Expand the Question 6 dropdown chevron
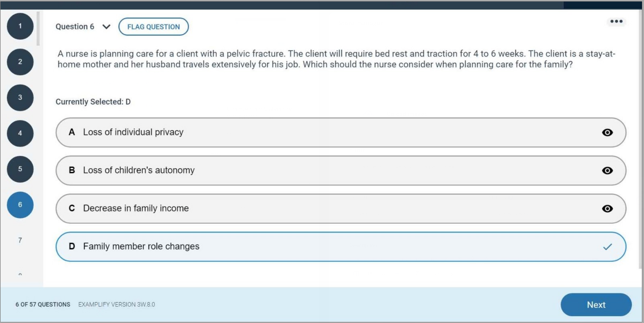The height and width of the screenshot is (323, 644). (x=106, y=26)
